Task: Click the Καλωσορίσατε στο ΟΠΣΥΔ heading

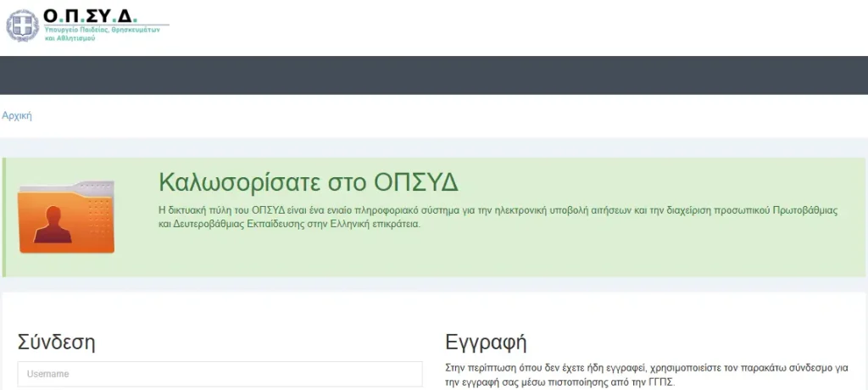Action: click(x=309, y=181)
